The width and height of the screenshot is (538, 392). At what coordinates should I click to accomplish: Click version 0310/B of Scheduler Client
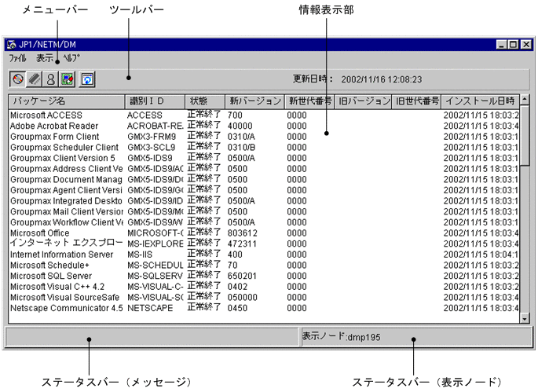tap(241, 147)
